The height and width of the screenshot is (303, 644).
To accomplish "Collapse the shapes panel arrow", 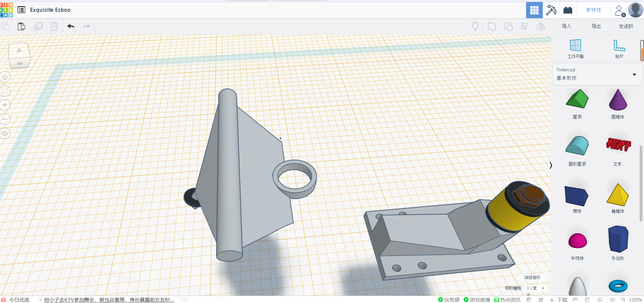I will (x=551, y=165).
